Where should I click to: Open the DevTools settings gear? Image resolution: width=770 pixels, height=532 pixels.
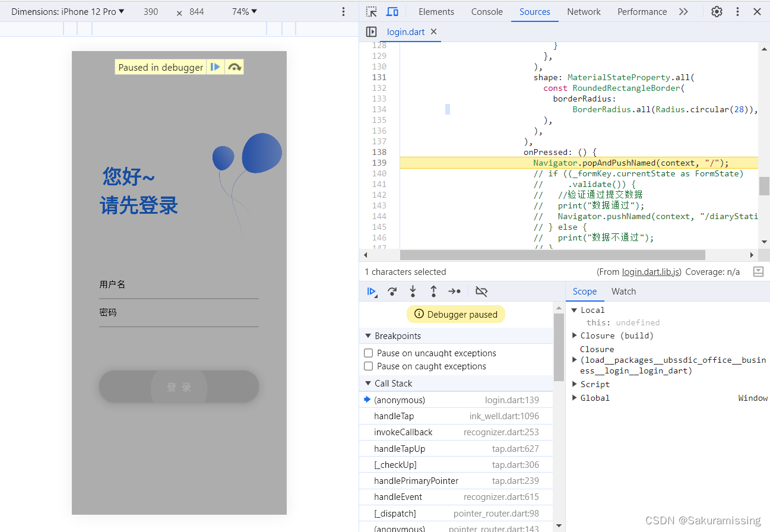point(716,11)
